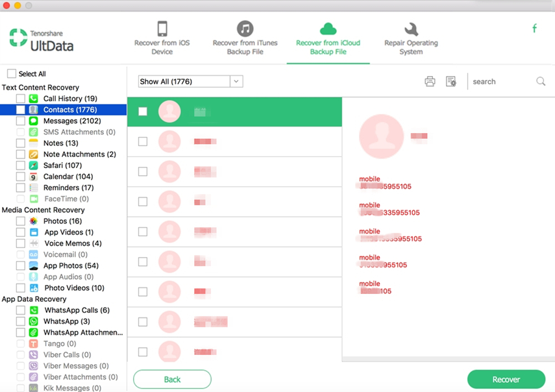Click the WhatsApp chat icon
The width and height of the screenshot is (555, 392).
(33, 321)
